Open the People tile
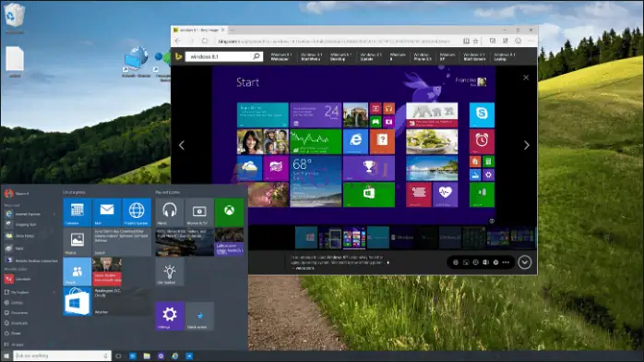Screen dimensions: 644x362 tap(77, 271)
